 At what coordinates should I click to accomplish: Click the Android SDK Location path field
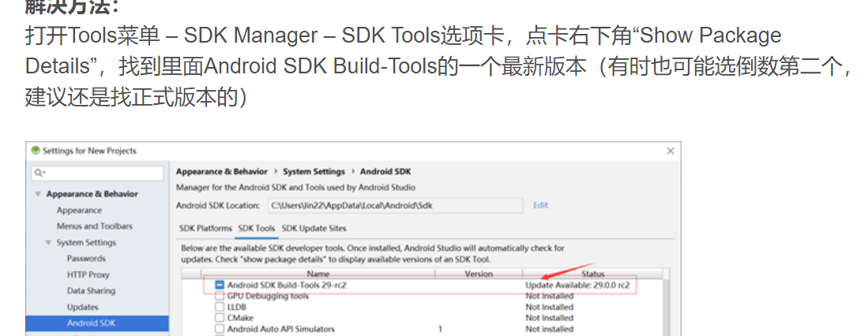pos(395,206)
